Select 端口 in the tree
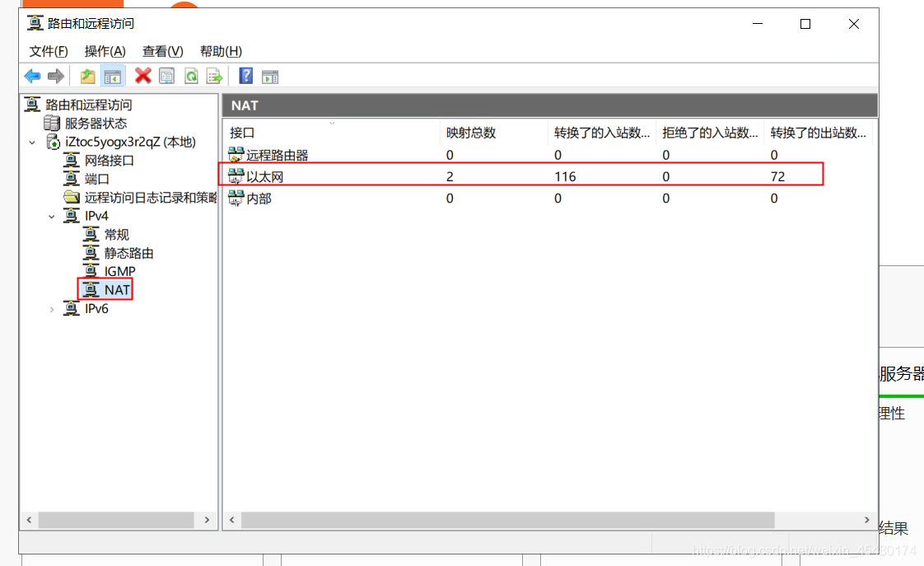 click(x=96, y=179)
